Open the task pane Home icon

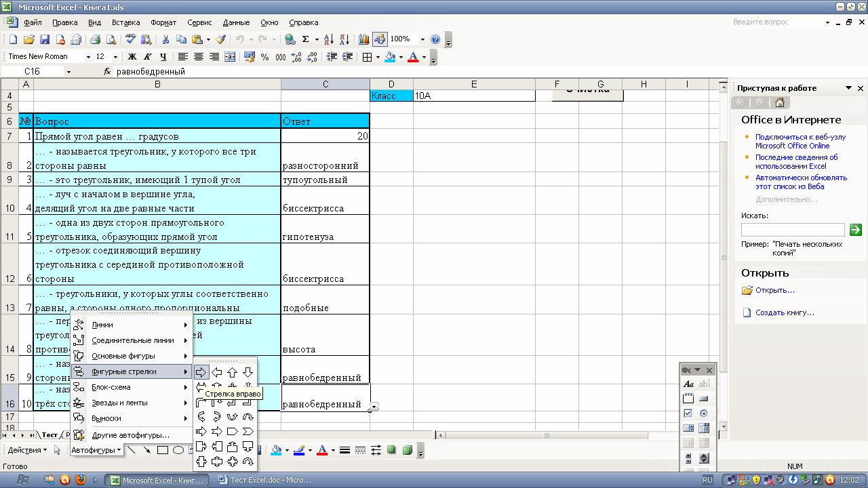pos(780,102)
